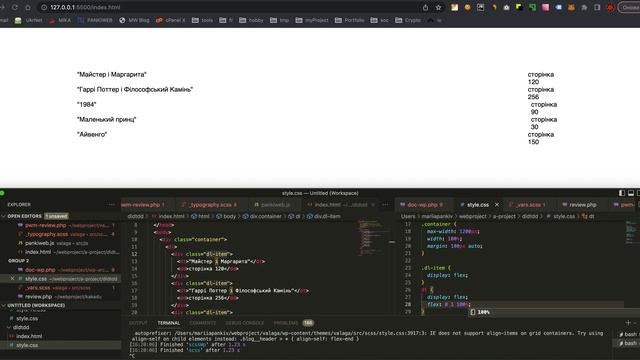Open the Crypto bookmarks folder

click(408, 20)
